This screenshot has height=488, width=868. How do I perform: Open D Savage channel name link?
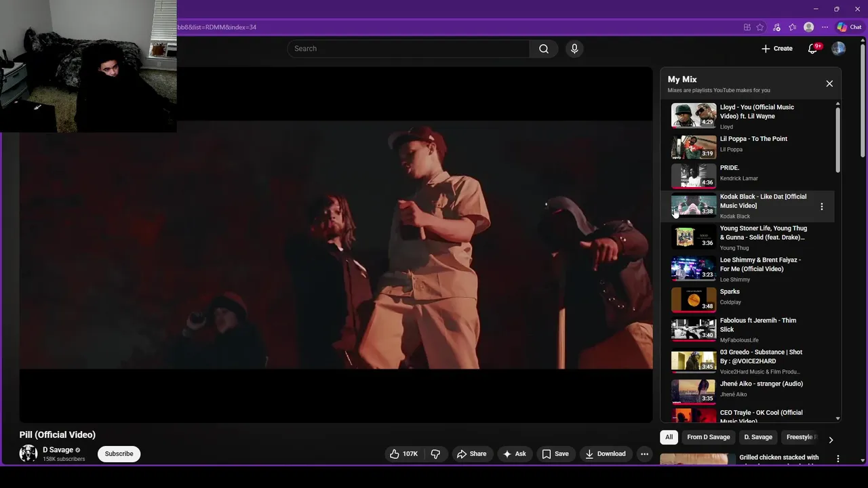[x=58, y=450]
